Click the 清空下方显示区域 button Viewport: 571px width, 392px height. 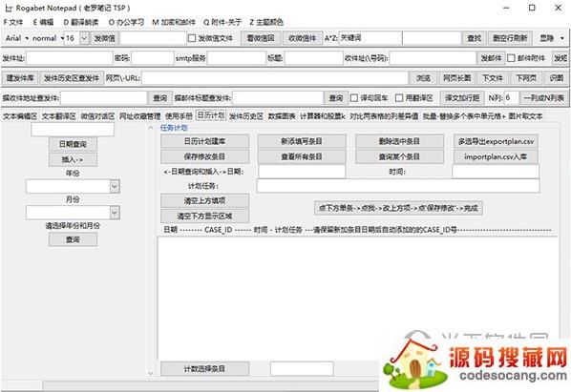[x=204, y=217]
